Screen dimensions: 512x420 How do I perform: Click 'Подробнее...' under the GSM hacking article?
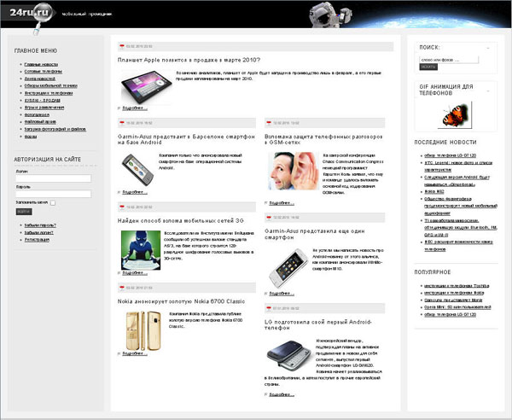pyautogui.click(x=282, y=203)
